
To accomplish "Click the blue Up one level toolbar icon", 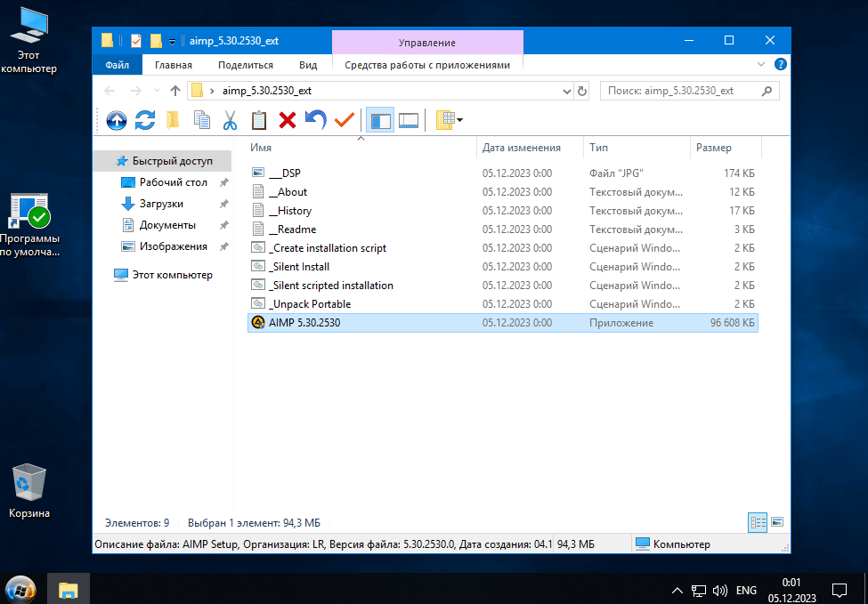I will pyautogui.click(x=117, y=120).
